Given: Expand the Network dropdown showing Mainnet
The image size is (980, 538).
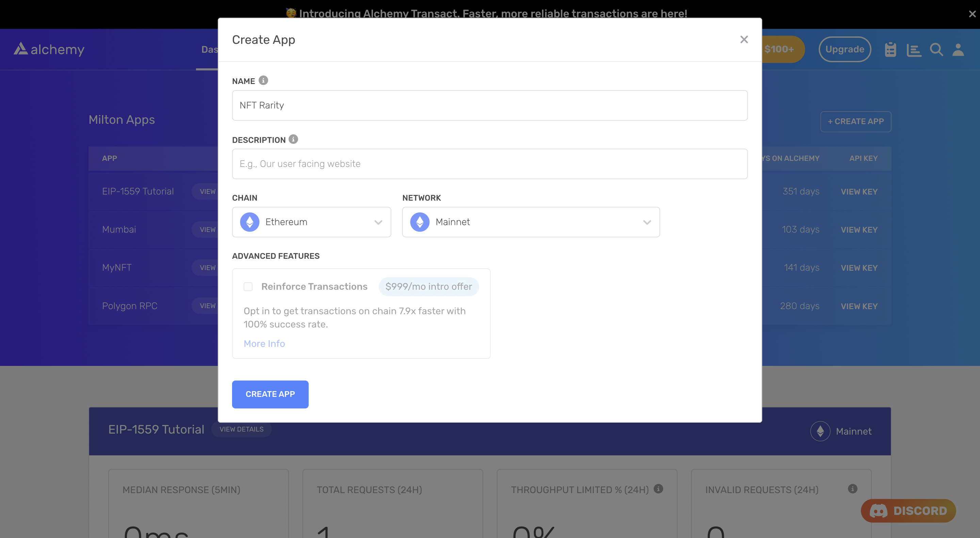Looking at the screenshot, I should click(x=531, y=222).
